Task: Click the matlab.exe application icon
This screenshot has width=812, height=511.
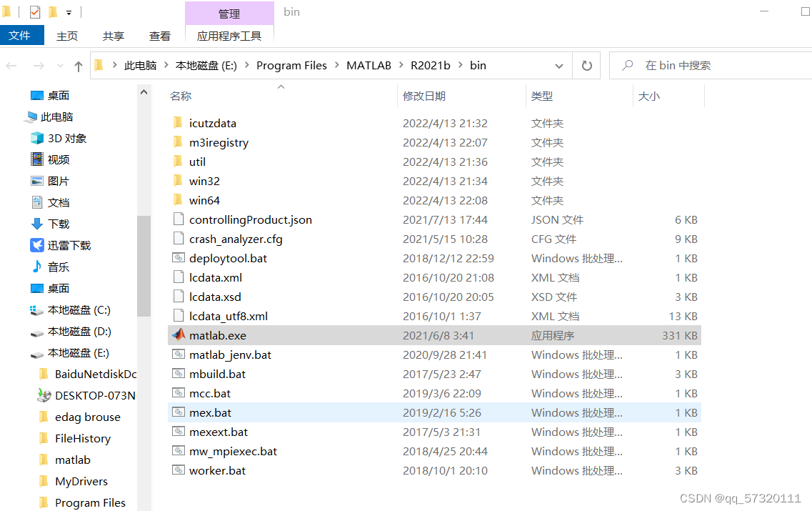Action: click(179, 334)
